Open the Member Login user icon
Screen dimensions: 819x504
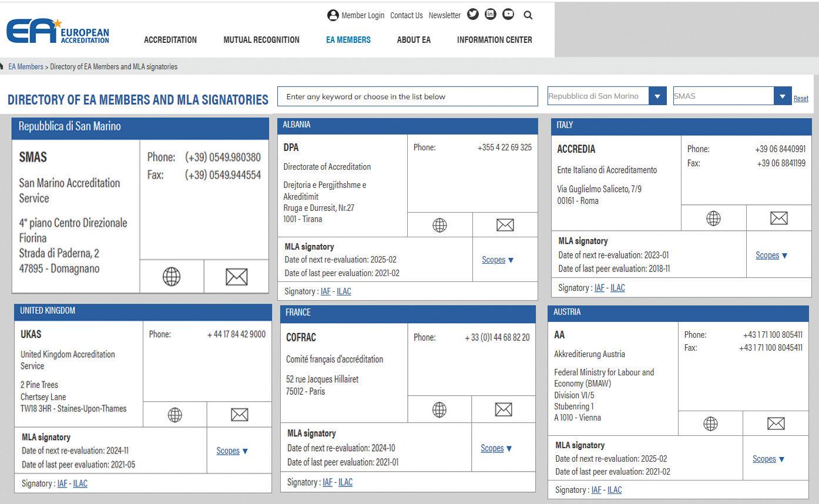point(333,15)
